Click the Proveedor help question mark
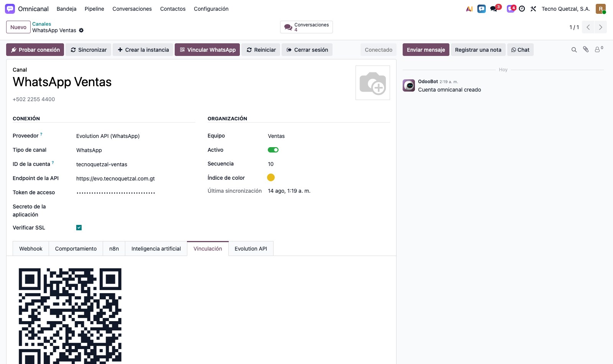The image size is (613, 364). click(41, 134)
